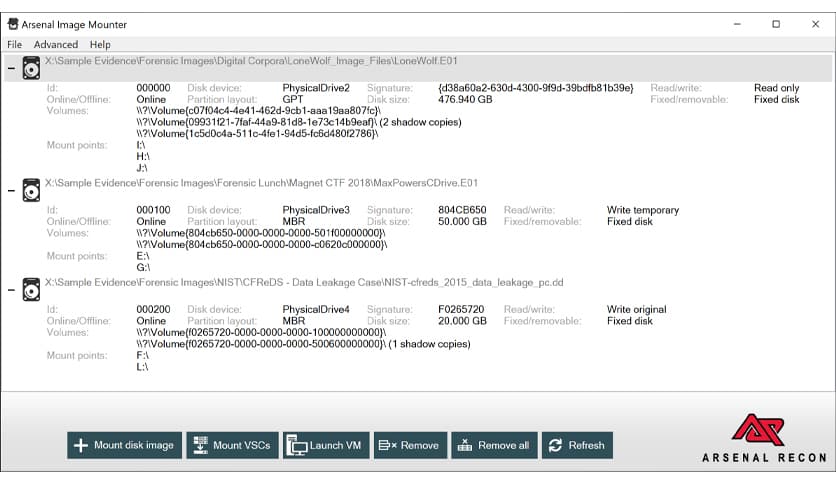Click the GUID signature {d38a60a2-630d-...}
836x484 pixels.
coord(536,88)
